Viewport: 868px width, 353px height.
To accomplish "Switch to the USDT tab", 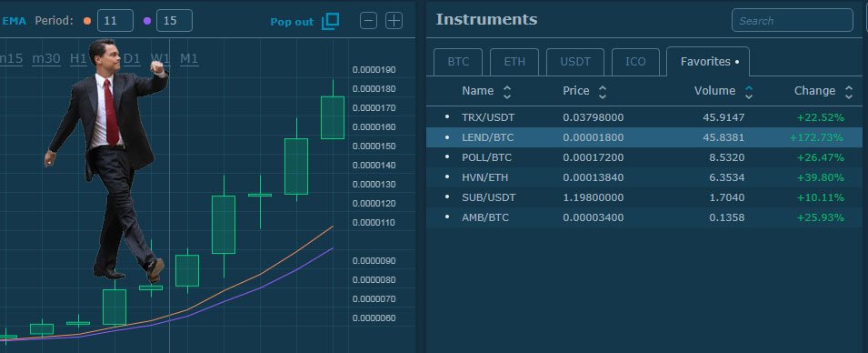I will (575, 62).
